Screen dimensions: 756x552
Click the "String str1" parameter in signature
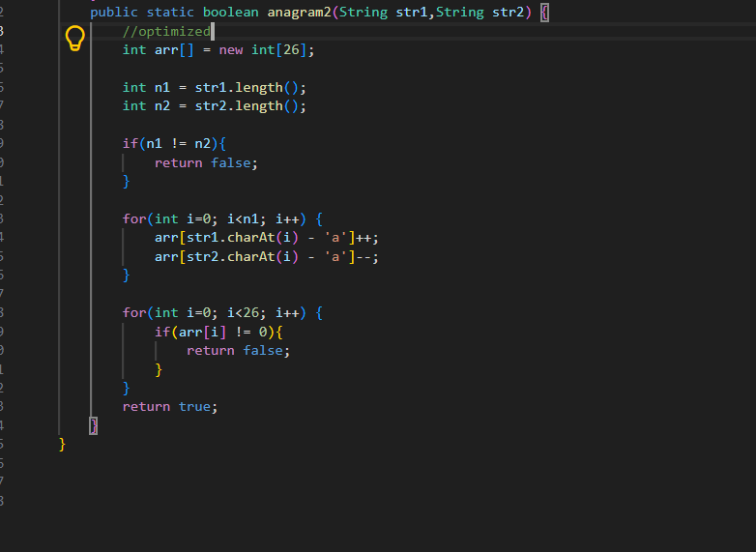pyautogui.click(x=383, y=12)
